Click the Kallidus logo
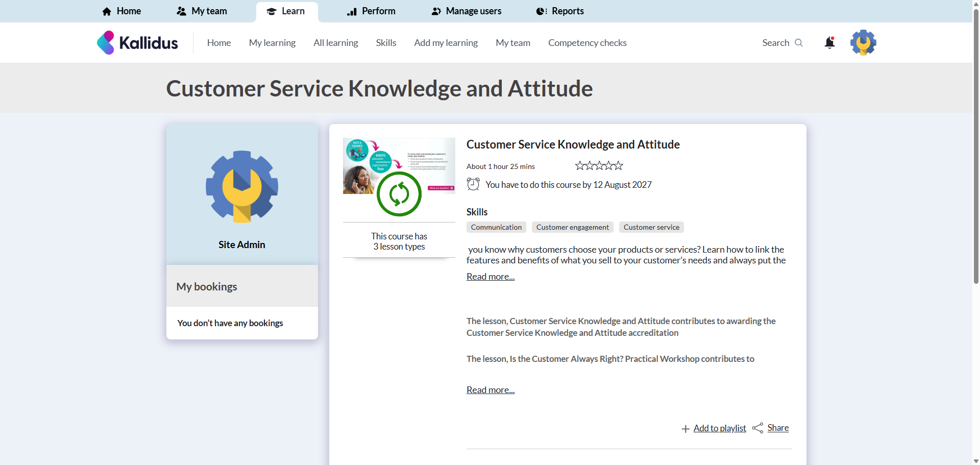Screen dimensions: 980x465 tap(137, 43)
